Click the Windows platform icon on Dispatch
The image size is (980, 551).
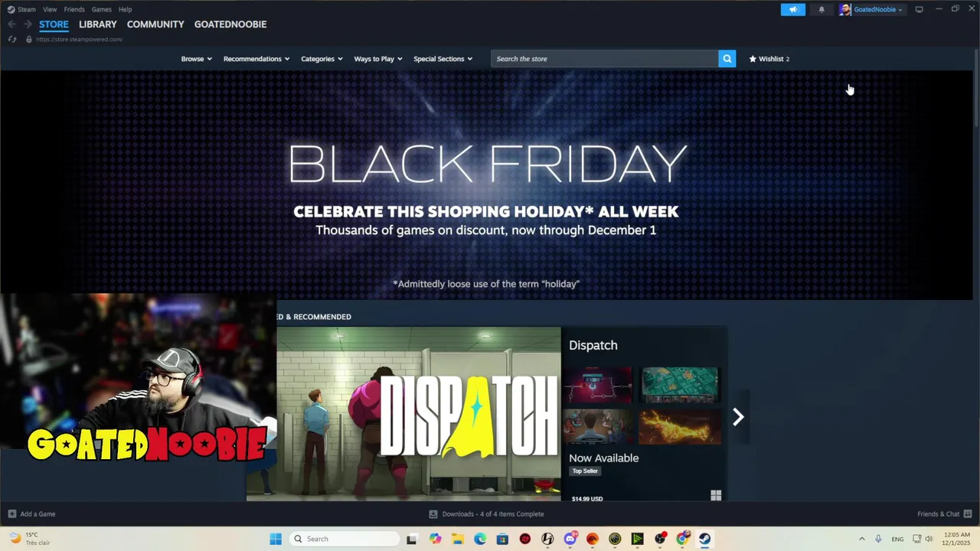716,496
